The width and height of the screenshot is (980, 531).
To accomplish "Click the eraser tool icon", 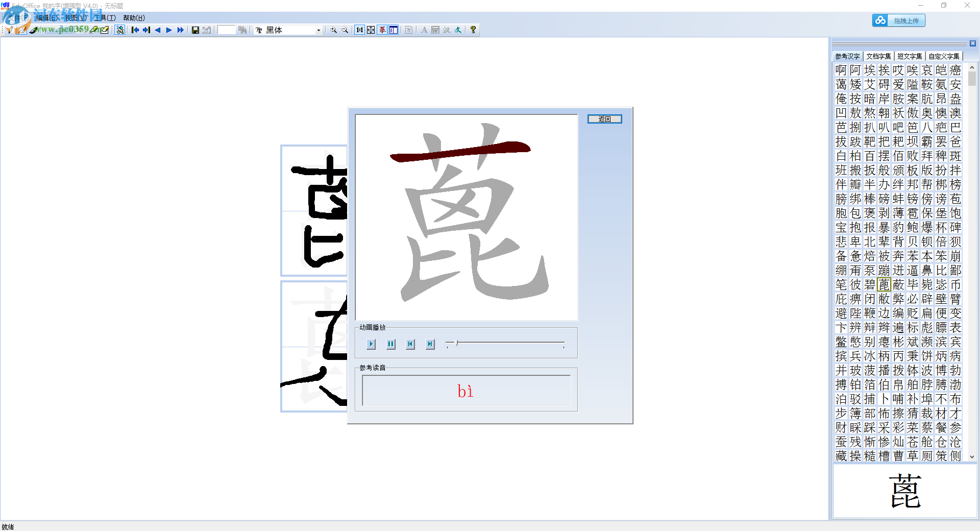I will click(94, 30).
